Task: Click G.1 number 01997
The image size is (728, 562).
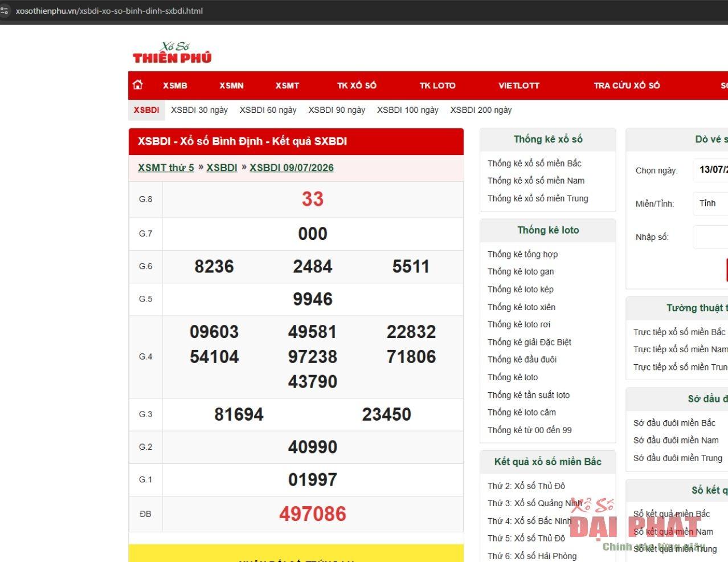Action: click(x=313, y=480)
